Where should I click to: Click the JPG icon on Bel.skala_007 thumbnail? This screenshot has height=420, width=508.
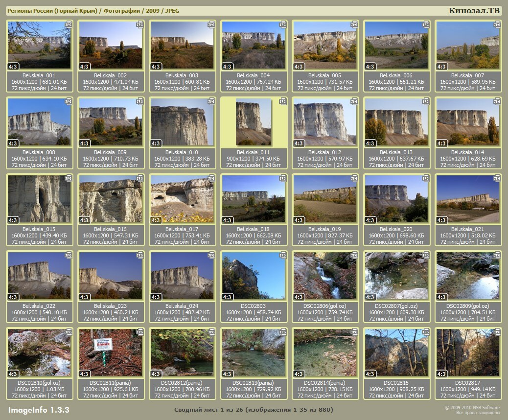pyautogui.click(x=497, y=24)
